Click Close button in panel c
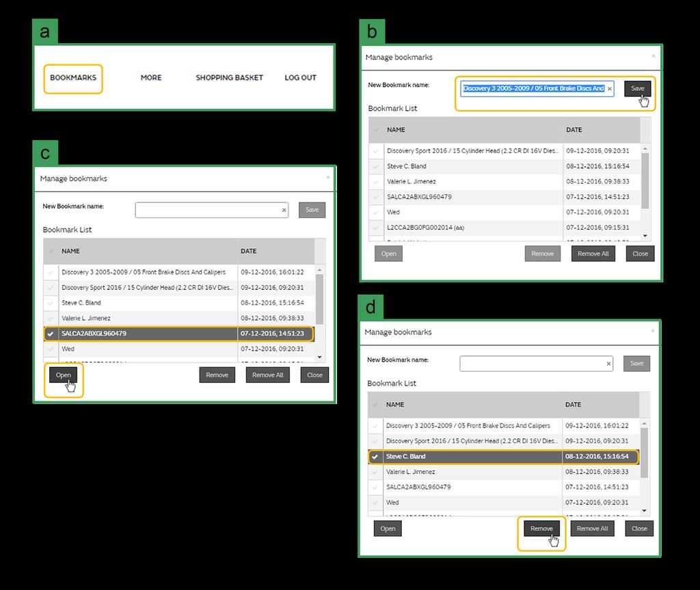700x590 pixels. coord(314,375)
